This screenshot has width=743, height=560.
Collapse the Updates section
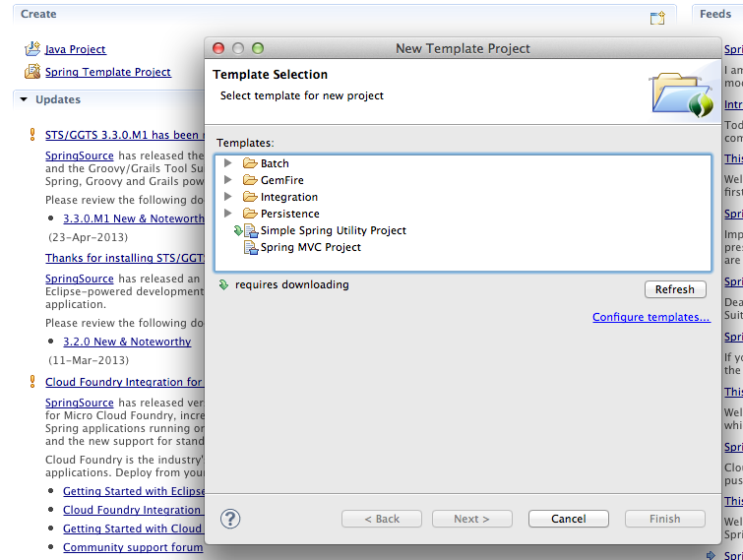pyautogui.click(x=24, y=99)
